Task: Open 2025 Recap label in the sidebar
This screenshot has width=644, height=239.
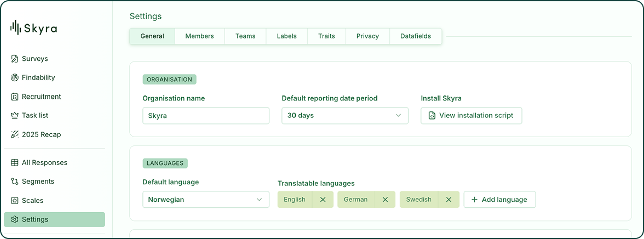Action: (41, 135)
